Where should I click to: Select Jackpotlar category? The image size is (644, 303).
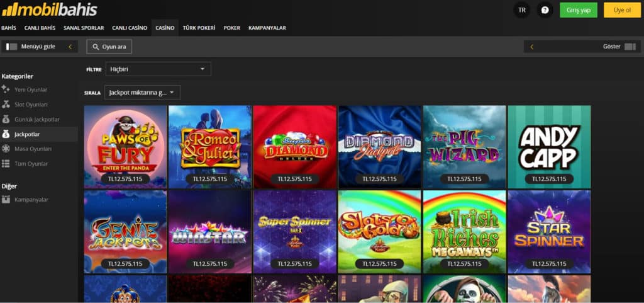coord(27,134)
